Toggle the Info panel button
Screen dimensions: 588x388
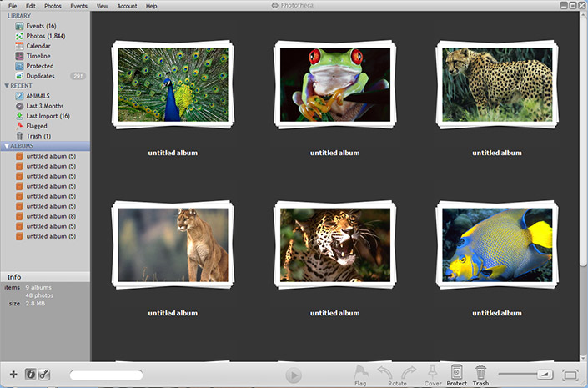click(x=30, y=374)
